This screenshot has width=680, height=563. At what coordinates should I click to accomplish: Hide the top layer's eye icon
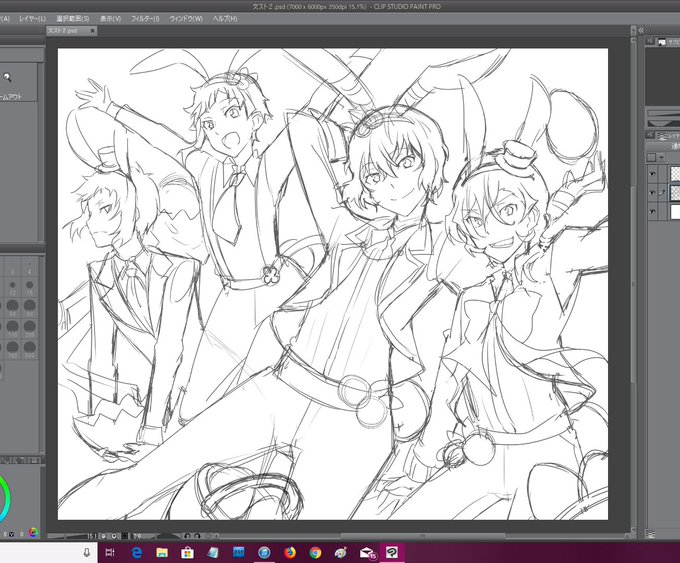[653, 174]
